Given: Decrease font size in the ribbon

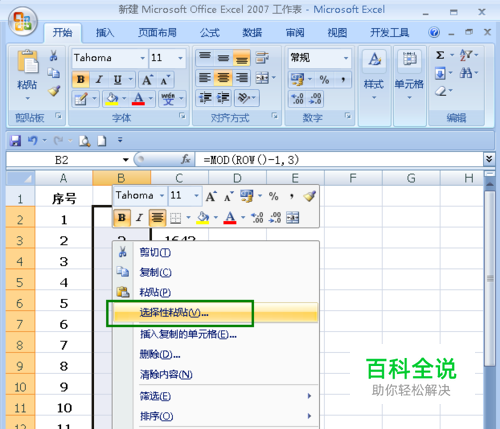Looking at the screenshot, I should [x=165, y=80].
